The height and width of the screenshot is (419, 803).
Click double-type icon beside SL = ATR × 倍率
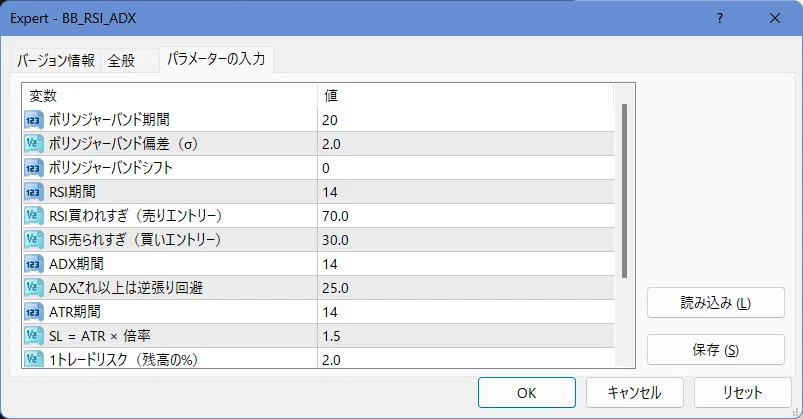click(33, 336)
